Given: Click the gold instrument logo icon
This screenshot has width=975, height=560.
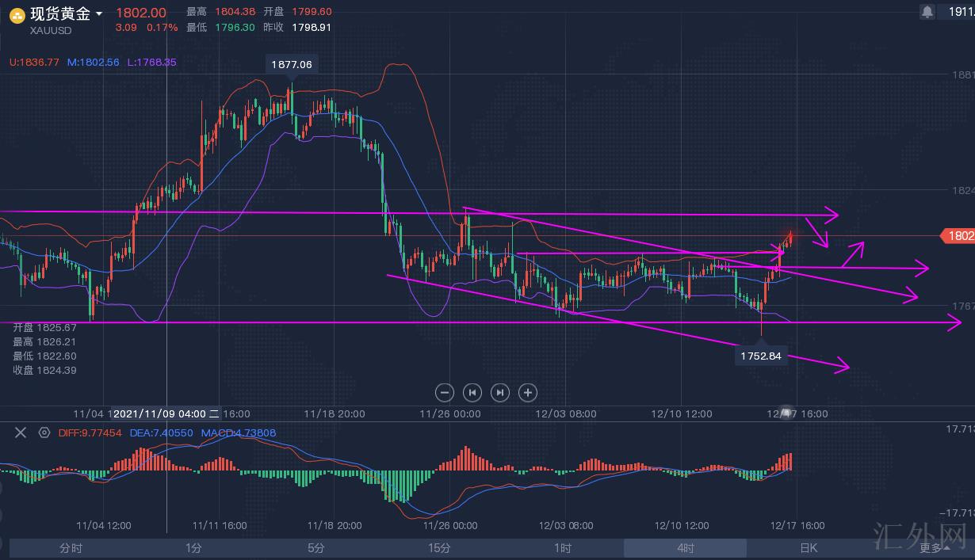Looking at the screenshot, I should tap(17, 15).
